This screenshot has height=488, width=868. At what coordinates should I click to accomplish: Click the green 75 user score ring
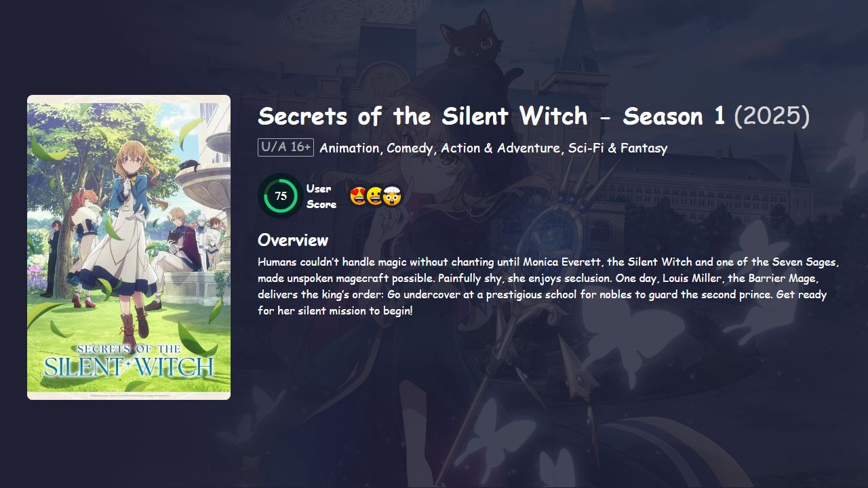click(281, 196)
